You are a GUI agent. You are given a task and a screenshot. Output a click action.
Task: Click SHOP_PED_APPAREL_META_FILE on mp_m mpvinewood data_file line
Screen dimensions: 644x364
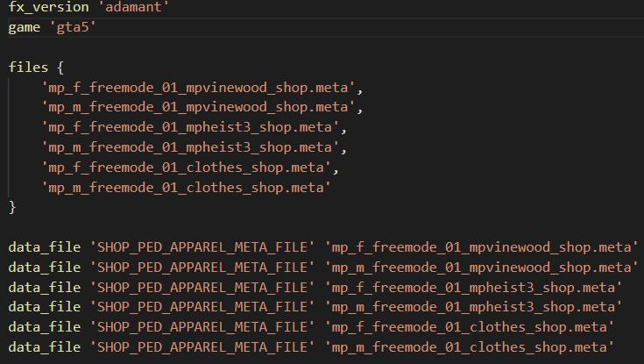pos(202,268)
